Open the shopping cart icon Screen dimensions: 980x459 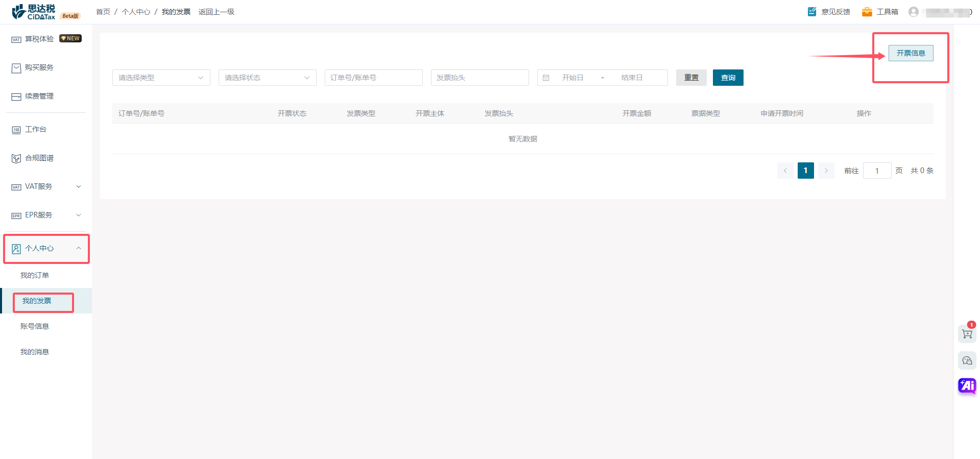pos(967,334)
